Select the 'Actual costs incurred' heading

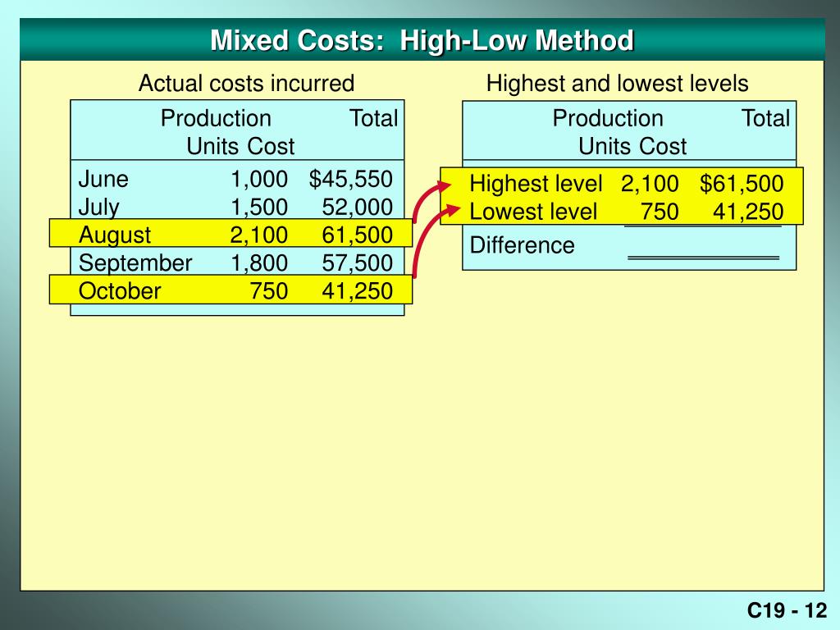pos(246,84)
